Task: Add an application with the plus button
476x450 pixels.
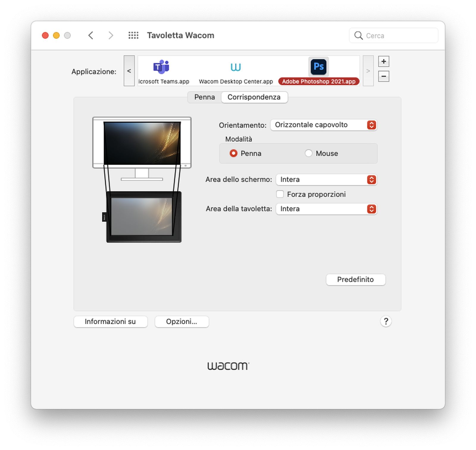Action: (x=384, y=61)
